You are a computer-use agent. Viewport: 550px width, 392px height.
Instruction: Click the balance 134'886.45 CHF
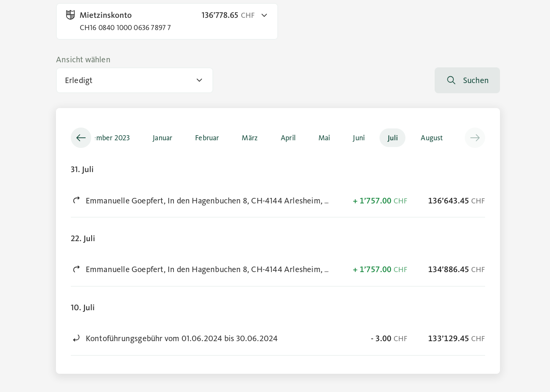tap(456, 270)
